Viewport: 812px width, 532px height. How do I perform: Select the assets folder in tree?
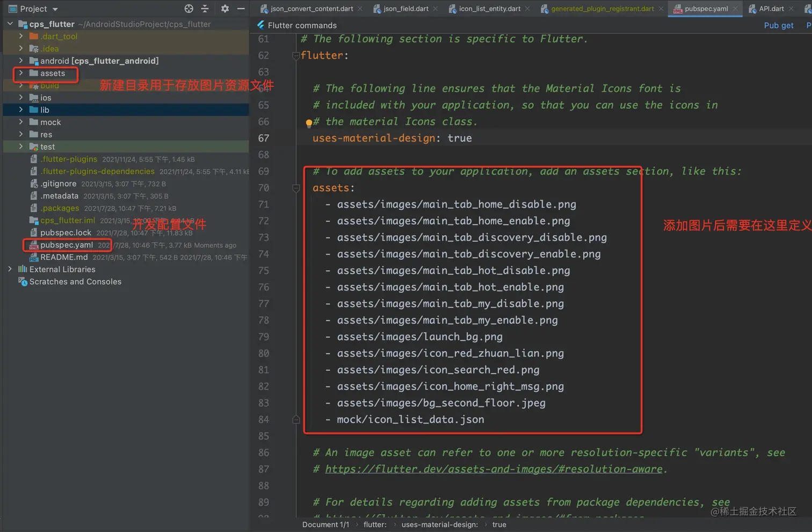point(53,73)
